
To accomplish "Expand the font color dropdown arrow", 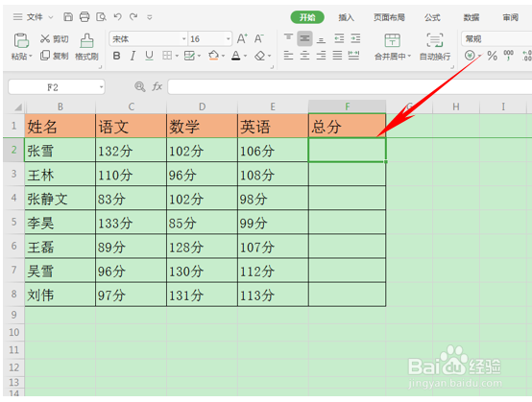I will click(245, 56).
